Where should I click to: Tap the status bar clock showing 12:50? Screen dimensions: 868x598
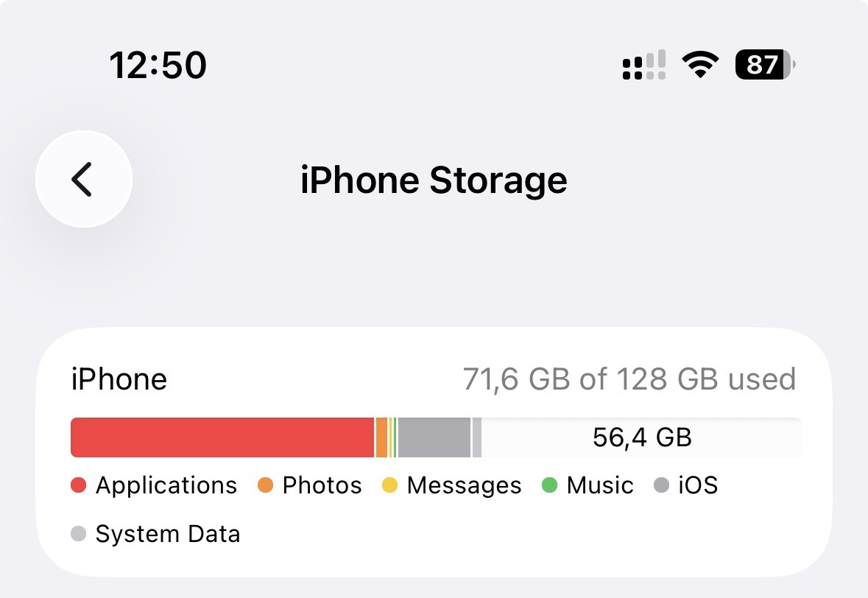158,66
